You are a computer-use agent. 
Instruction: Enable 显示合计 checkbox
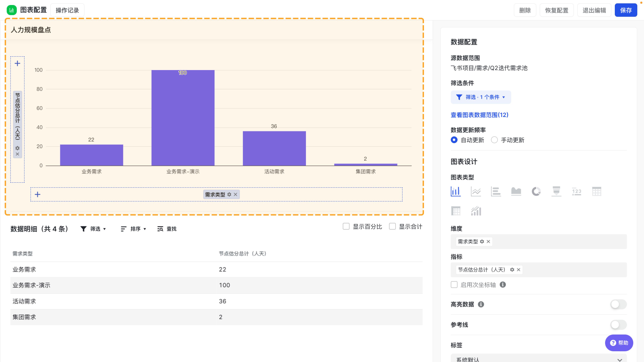click(x=392, y=227)
